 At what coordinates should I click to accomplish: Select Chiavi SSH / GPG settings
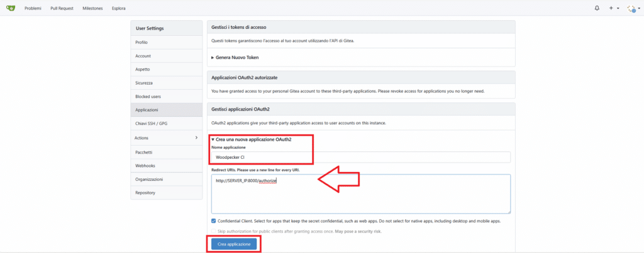tap(166, 124)
